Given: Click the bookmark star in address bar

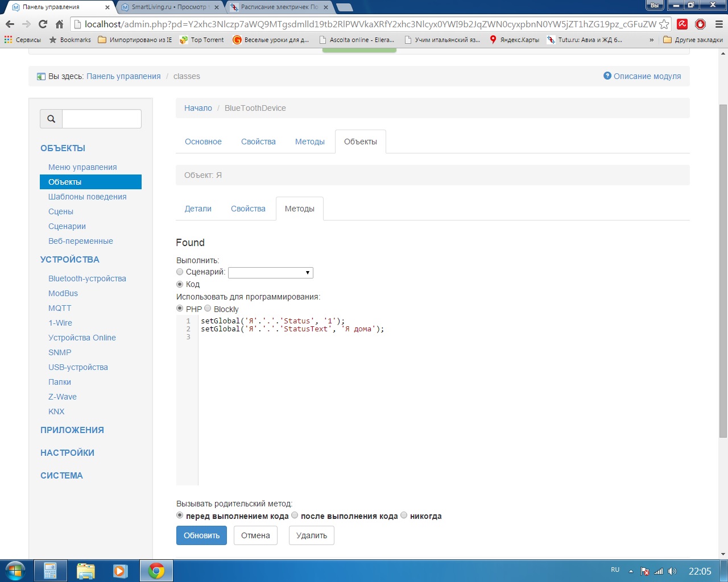Looking at the screenshot, I should point(664,24).
